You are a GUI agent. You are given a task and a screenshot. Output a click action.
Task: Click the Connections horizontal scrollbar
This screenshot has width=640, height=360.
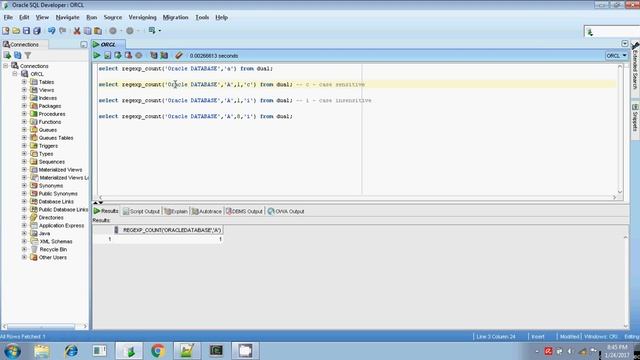coord(44,326)
